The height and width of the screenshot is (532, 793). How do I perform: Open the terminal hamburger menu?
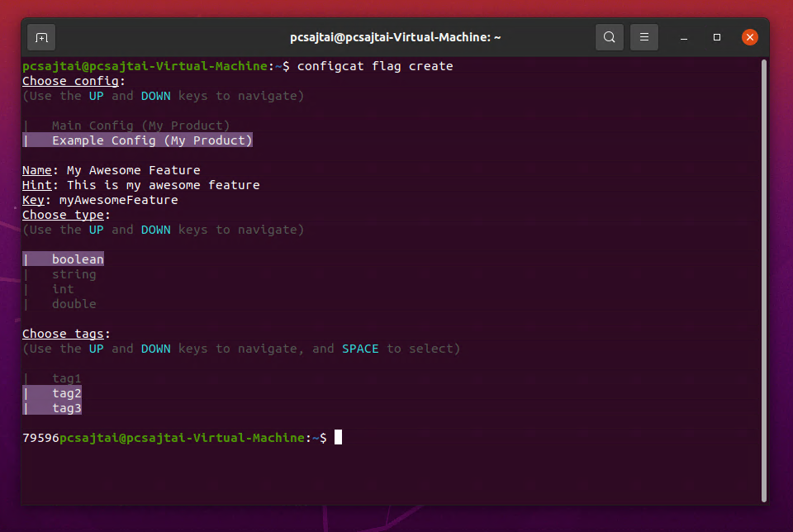click(x=643, y=37)
